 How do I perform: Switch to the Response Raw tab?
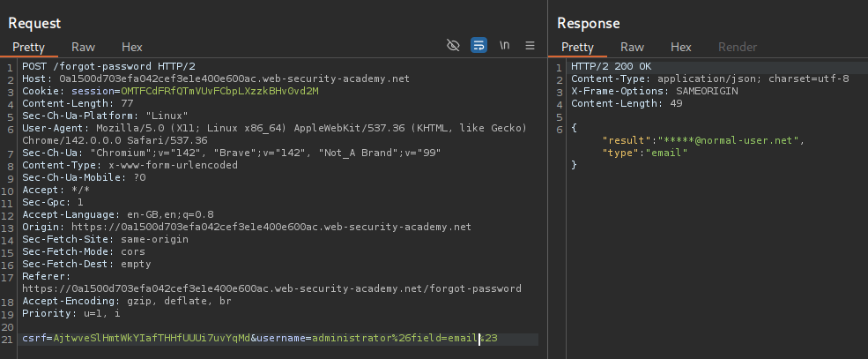[632, 47]
